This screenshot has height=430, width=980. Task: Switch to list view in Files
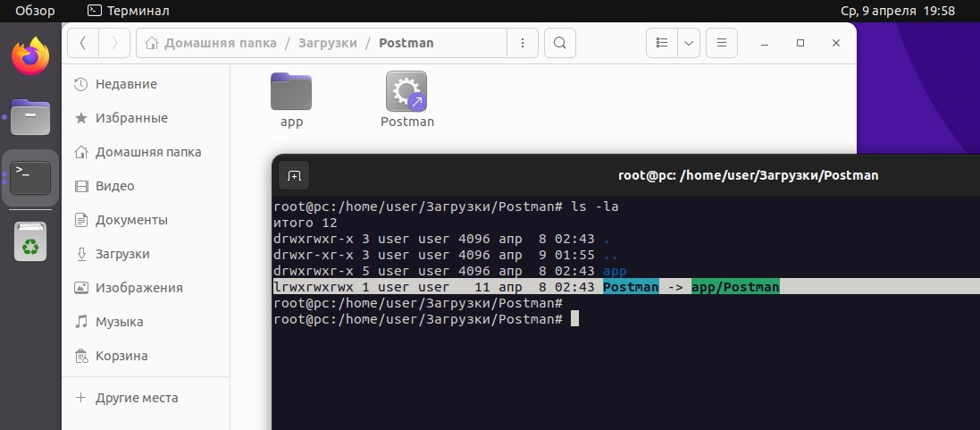click(x=662, y=43)
